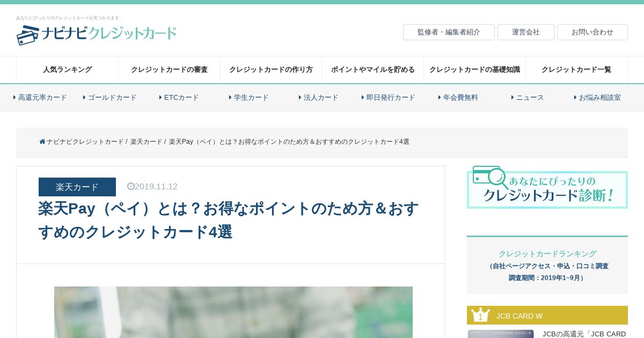Go to 即日発行カード category
This screenshot has width=644, height=338.
point(389,98)
